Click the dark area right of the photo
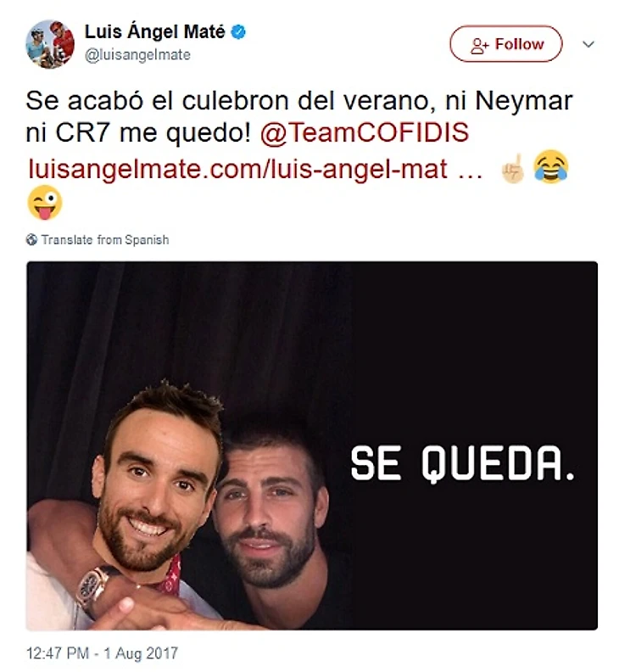This screenshot has width=619, height=672. coord(475,445)
